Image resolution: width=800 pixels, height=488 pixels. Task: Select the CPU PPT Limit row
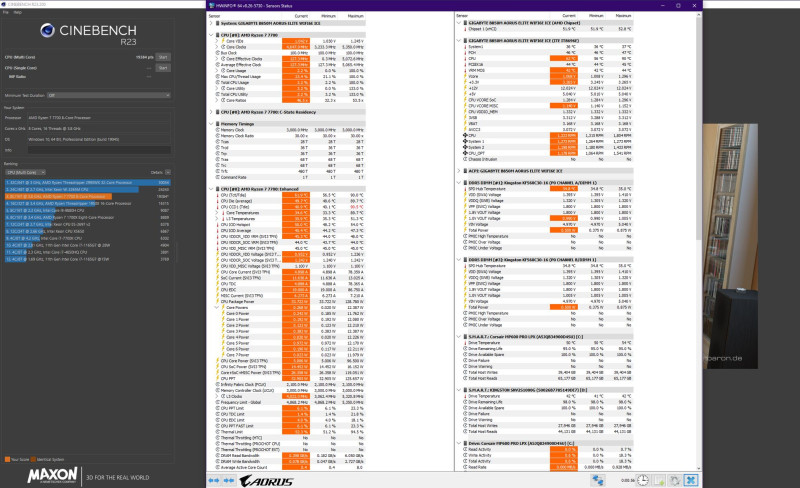coord(288,408)
